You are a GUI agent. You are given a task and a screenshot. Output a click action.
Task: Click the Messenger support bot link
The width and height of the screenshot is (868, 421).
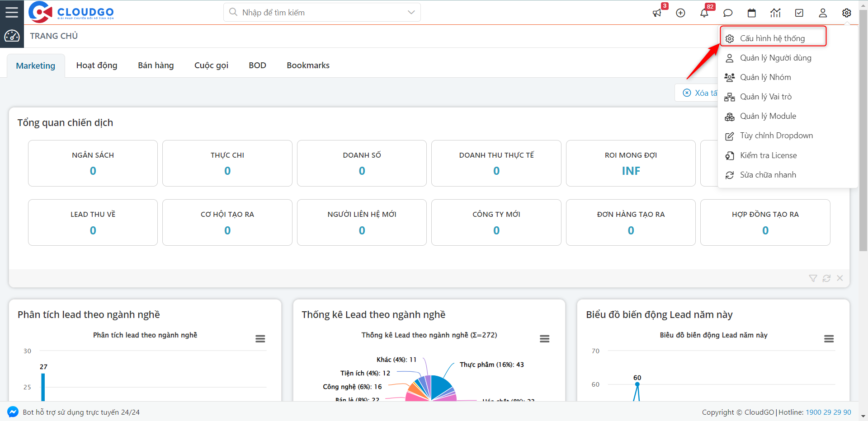(x=81, y=412)
